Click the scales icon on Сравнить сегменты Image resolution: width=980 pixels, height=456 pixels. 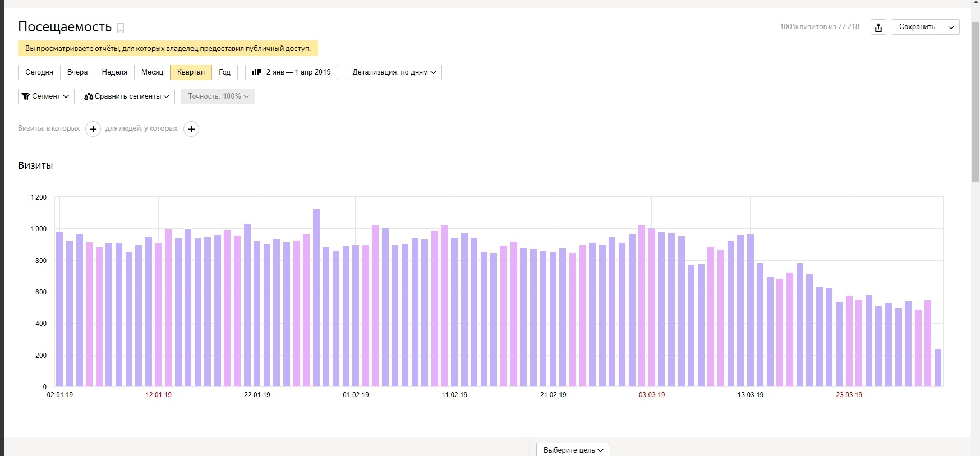[89, 96]
